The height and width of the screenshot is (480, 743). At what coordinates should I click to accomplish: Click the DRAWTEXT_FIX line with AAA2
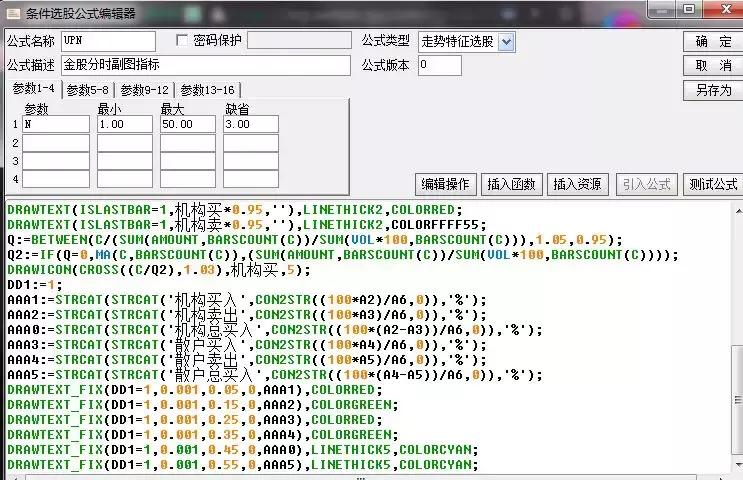(203, 405)
